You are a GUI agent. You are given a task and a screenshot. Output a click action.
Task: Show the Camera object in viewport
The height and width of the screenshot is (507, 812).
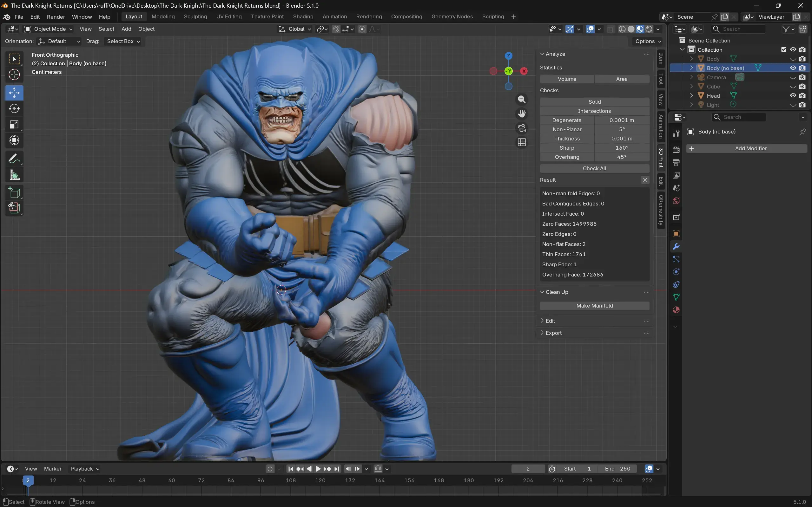click(793, 77)
